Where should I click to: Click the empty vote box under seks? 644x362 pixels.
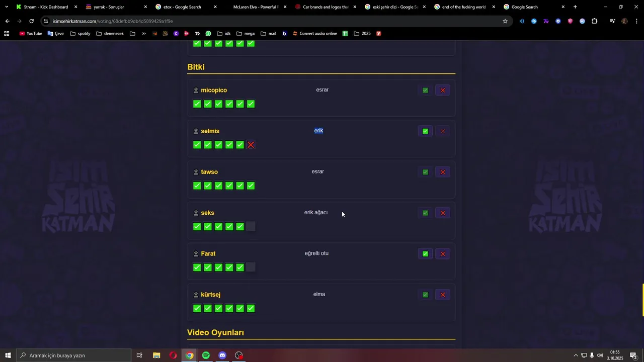[x=251, y=226]
